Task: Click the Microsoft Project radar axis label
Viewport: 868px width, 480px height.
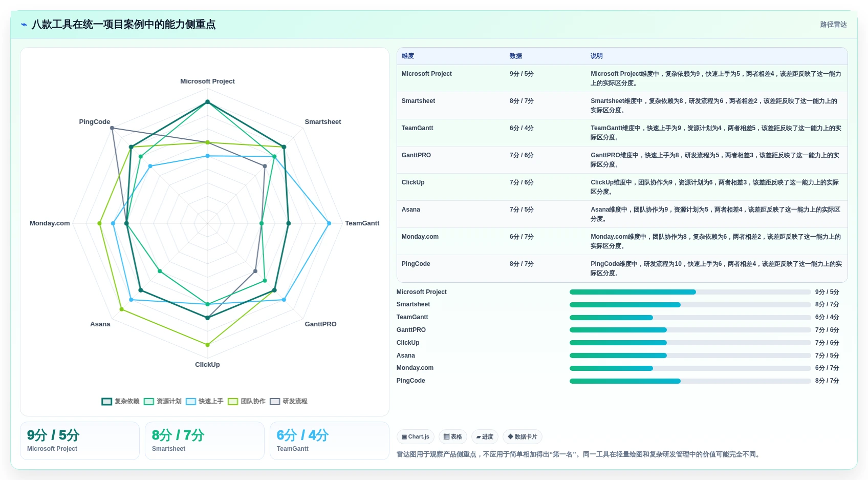Action: 207,81
